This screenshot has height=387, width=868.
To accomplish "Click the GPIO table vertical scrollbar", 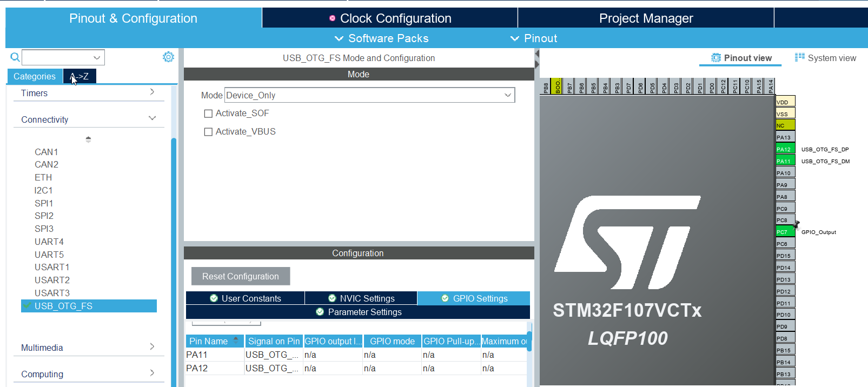I will (x=529, y=341).
